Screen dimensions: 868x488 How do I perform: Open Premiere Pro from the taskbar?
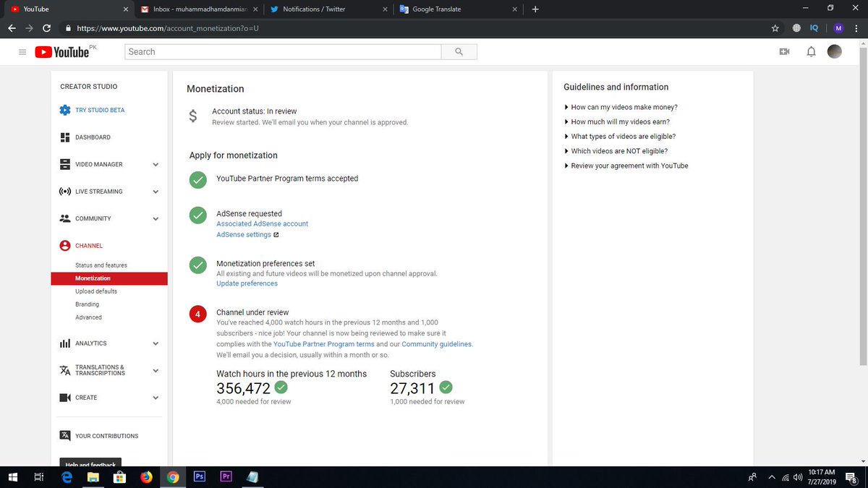[226, 477]
